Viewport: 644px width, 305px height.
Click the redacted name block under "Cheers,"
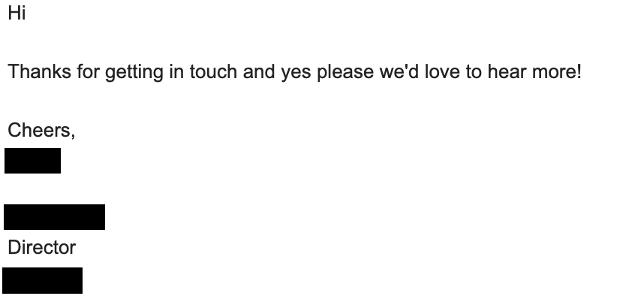click(x=32, y=161)
